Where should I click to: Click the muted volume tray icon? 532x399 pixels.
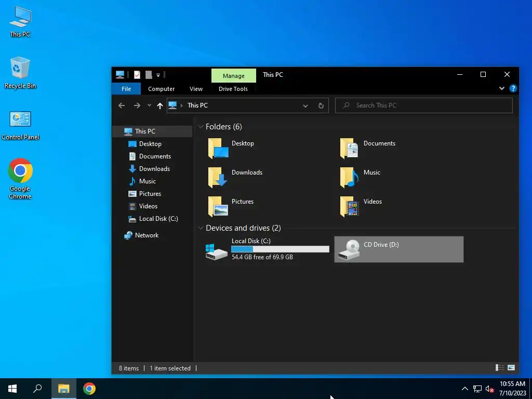click(x=489, y=389)
